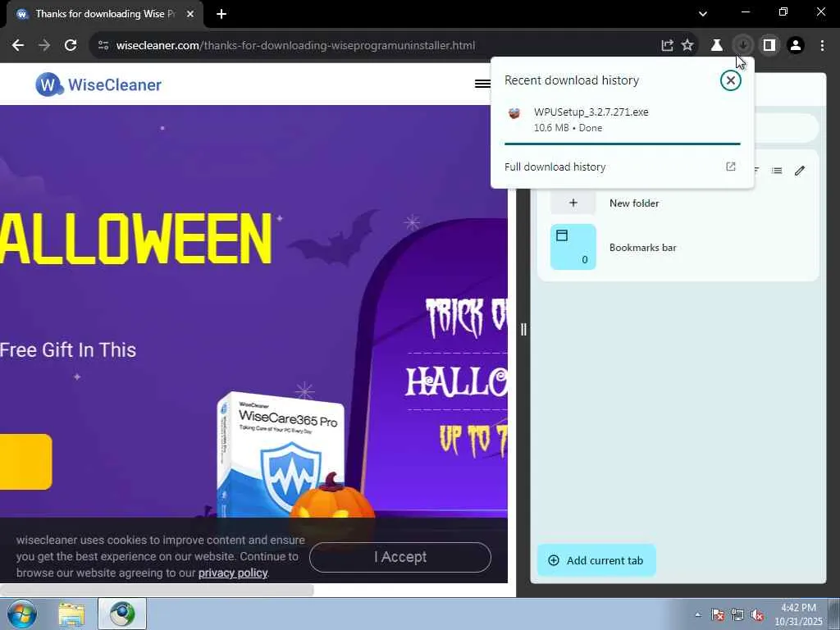Image resolution: width=840 pixels, height=630 pixels.
Task: Open WPUSetup_3.2.7.271.exe download entry
Action: coord(622,120)
